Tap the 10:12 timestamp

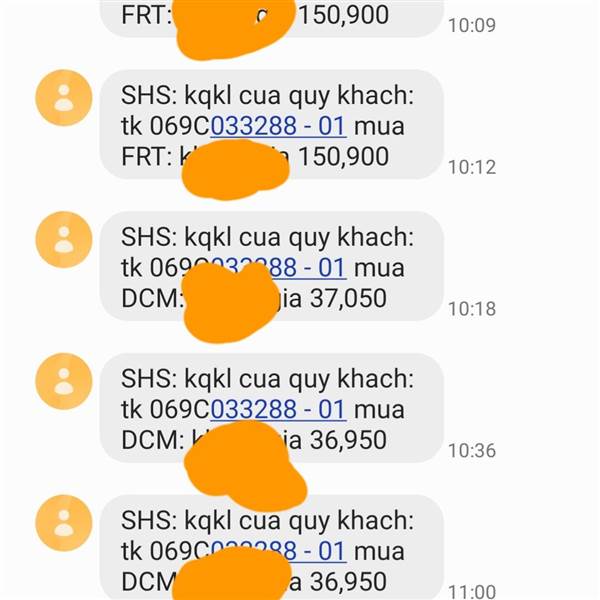pos(472,167)
